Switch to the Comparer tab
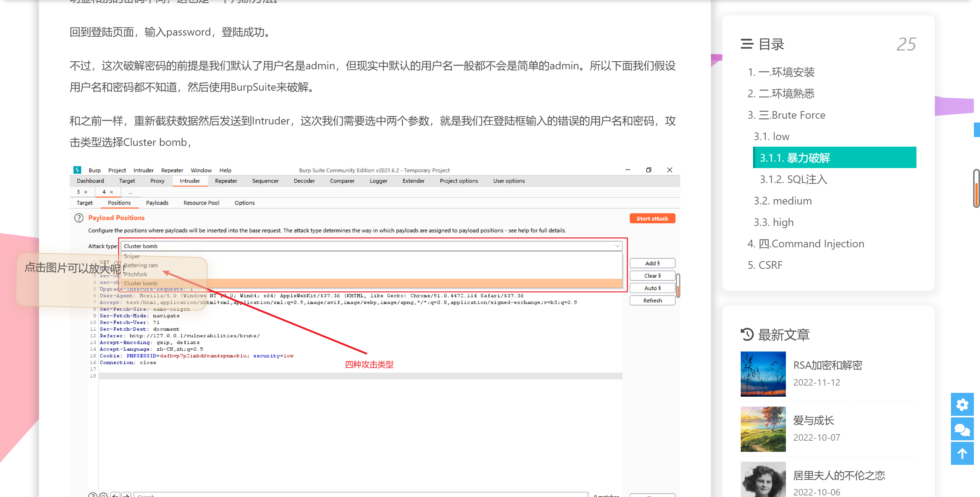The image size is (980, 497). 342,181
